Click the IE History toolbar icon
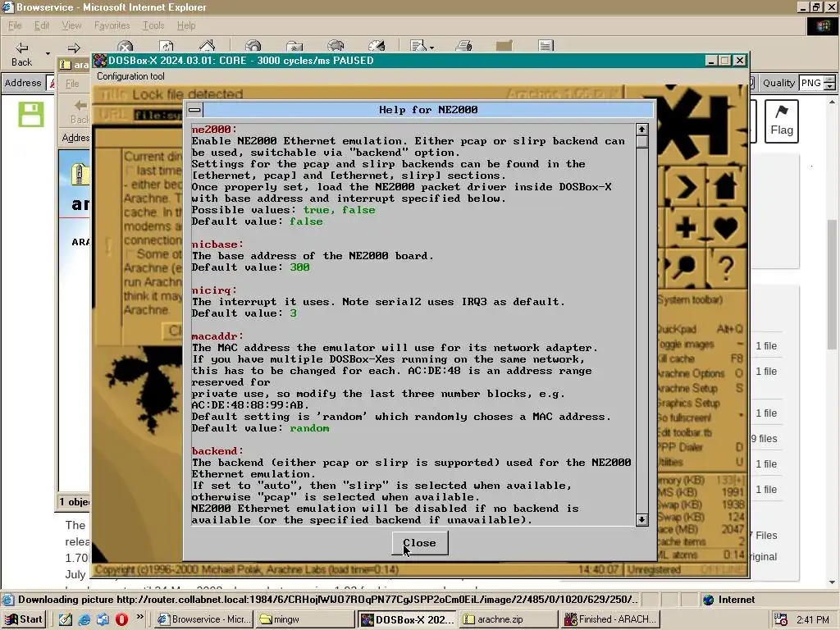 377,47
